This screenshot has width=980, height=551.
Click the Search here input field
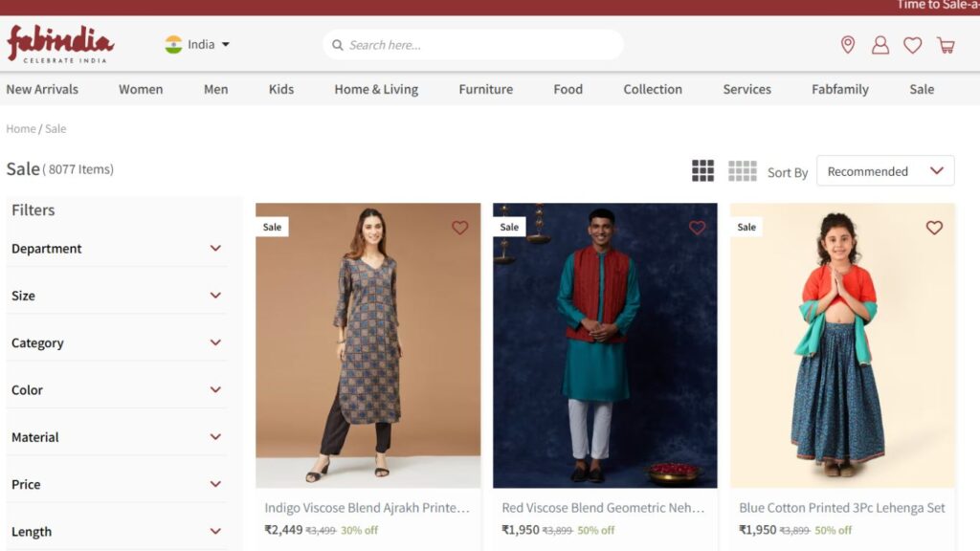tap(479, 45)
